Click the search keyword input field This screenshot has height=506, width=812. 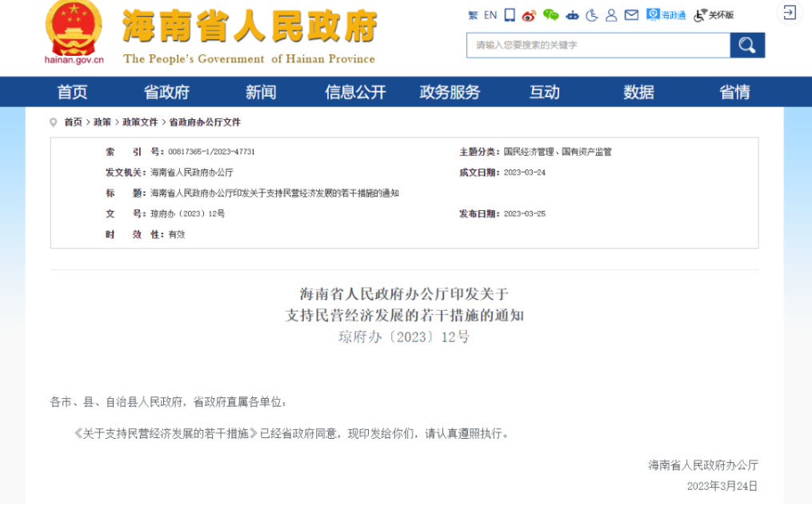[598, 46]
